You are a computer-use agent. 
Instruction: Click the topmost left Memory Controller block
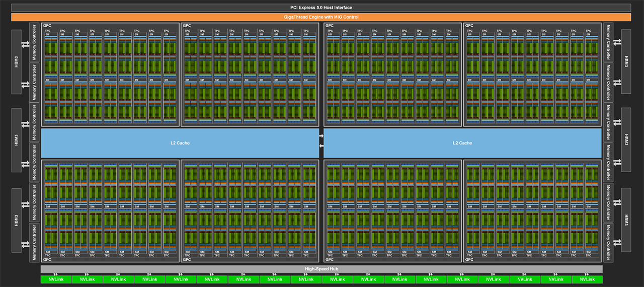34,42
